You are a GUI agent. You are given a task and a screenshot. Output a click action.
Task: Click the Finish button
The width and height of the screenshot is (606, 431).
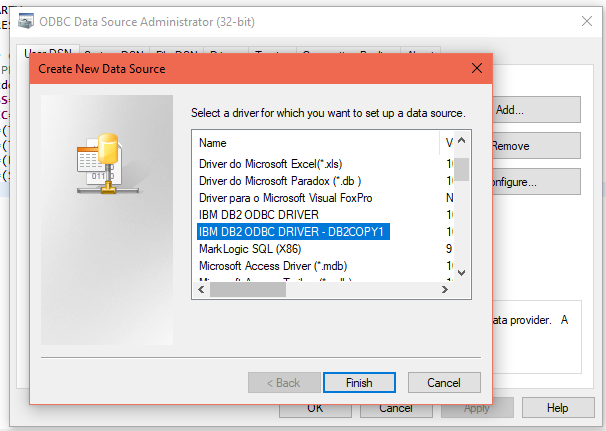[x=359, y=383]
